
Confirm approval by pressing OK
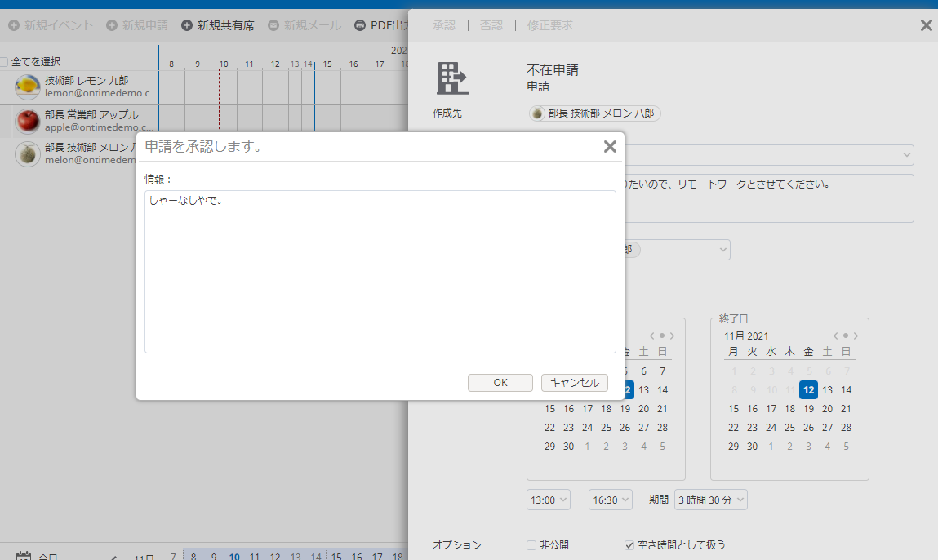[x=500, y=382]
